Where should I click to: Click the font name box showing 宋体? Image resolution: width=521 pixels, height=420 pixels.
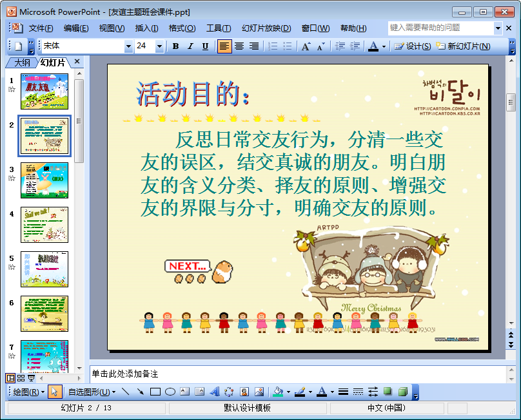(83, 46)
